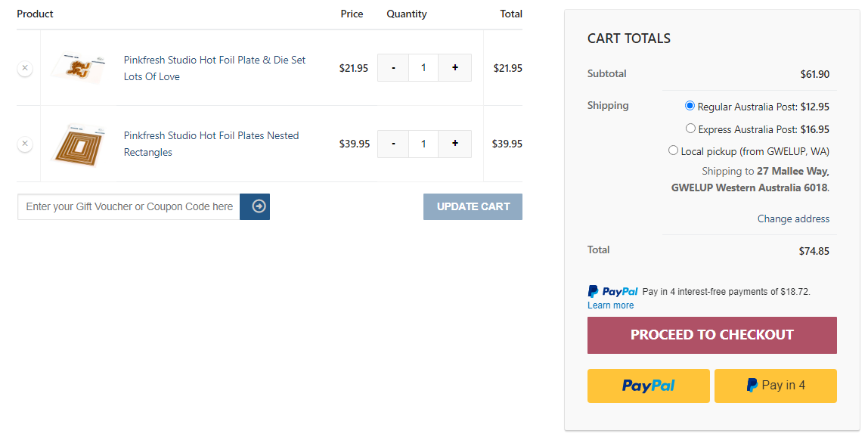Select Express Australia Post shipping
The height and width of the screenshot is (437, 868).
(690, 128)
